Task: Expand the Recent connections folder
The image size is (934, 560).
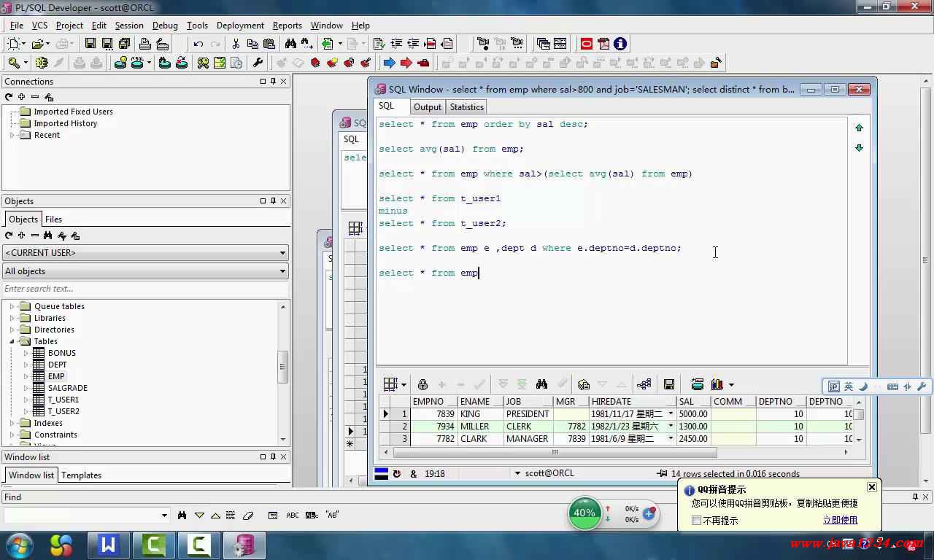Action: (12, 135)
